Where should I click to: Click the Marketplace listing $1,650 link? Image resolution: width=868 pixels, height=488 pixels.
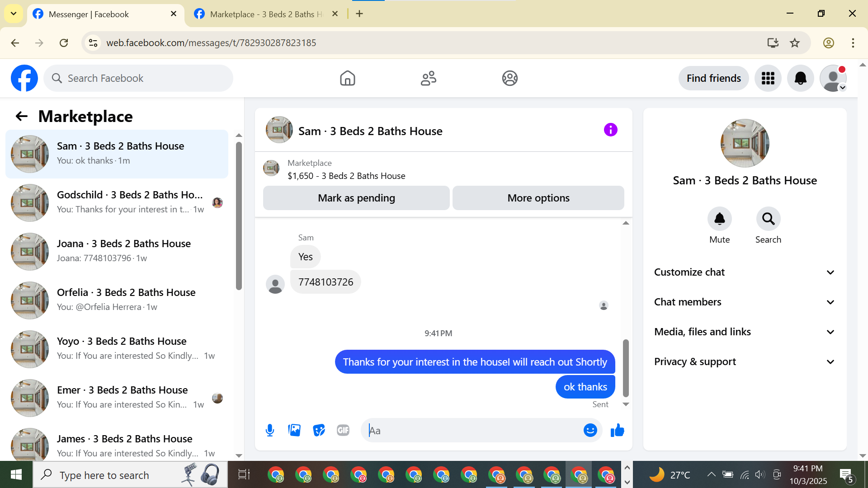(346, 176)
